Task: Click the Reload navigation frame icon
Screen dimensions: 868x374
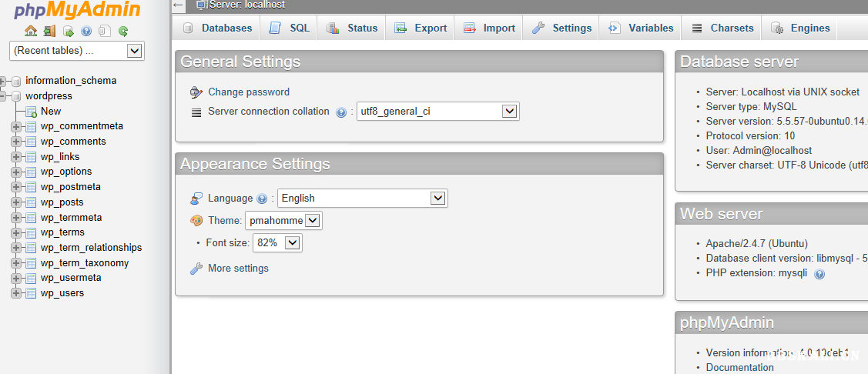Action: [123, 32]
